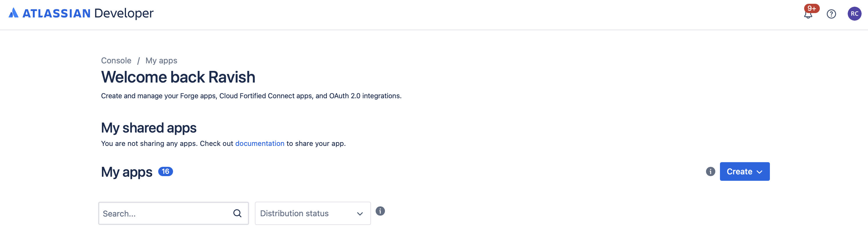Open the help question mark icon
This screenshot has height=236, width=868.
831,14
